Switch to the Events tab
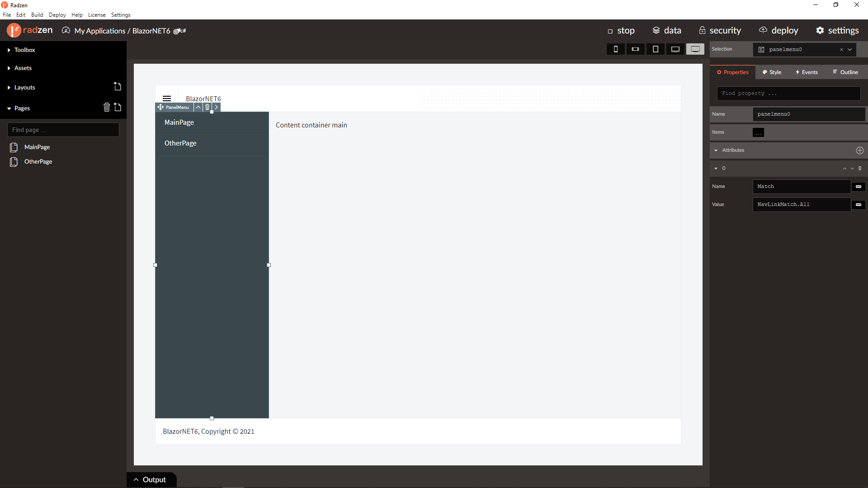868x488 pixels. point(807,72)
